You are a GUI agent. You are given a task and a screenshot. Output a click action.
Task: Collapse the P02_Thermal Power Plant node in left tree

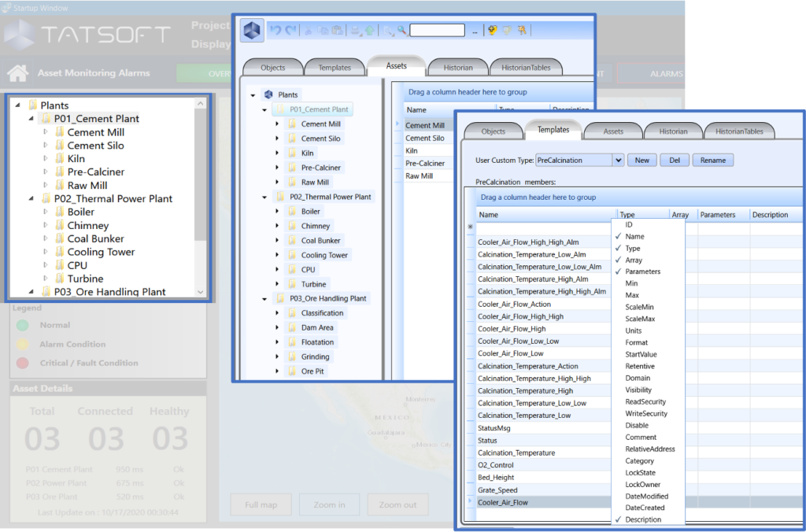pos(31,199)
